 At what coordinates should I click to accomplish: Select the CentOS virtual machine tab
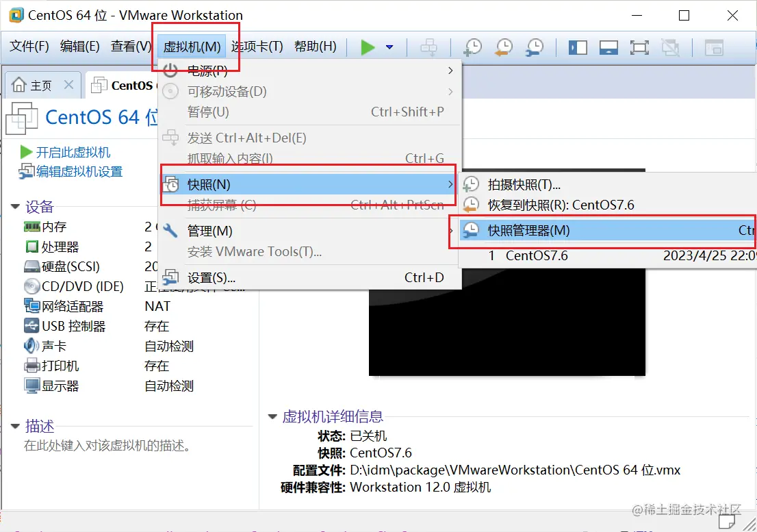[123, 86]
